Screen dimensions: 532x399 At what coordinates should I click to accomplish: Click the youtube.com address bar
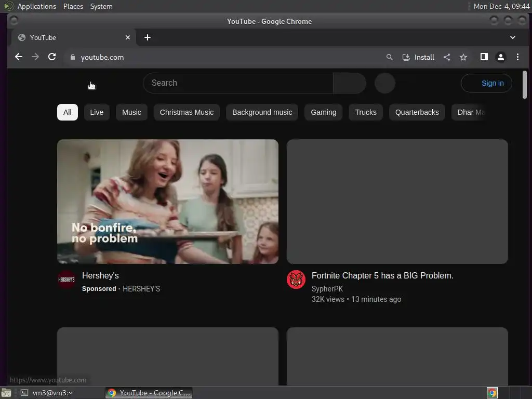pos(224,57)
